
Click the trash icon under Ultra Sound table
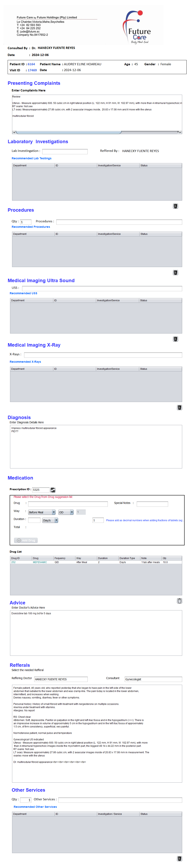[175, 339]
